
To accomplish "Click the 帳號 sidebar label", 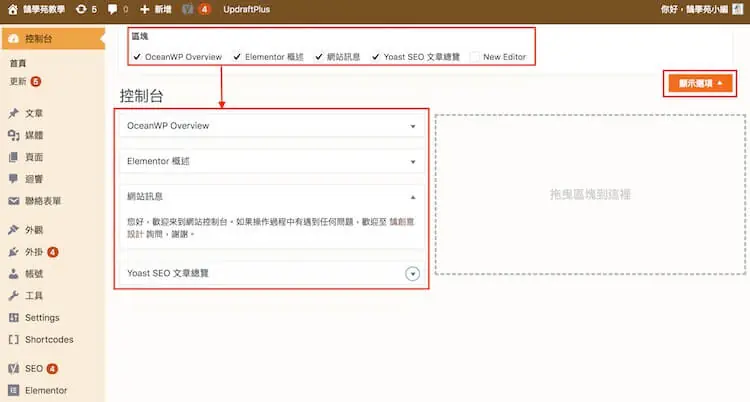I will [x=34, y=274].
